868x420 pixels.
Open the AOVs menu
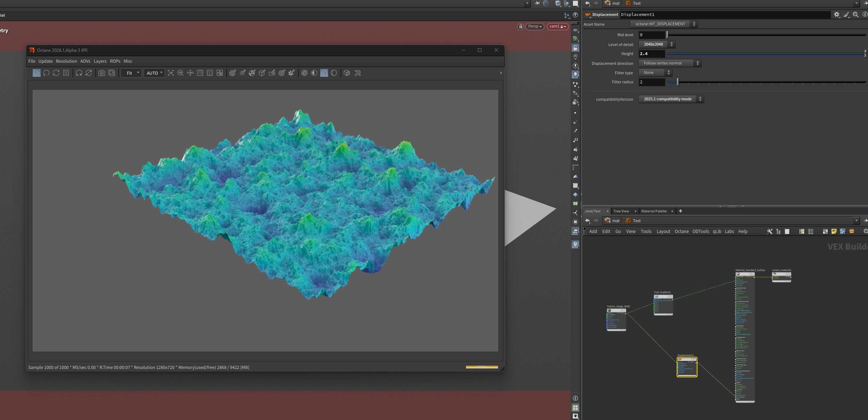[x=85, y=61]
